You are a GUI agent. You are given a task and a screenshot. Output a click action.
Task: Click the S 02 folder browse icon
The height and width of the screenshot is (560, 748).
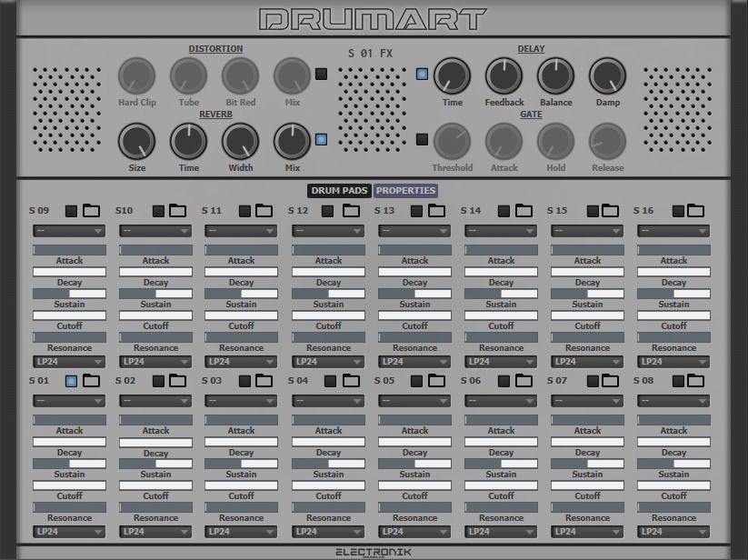click(x=177, y=381)
